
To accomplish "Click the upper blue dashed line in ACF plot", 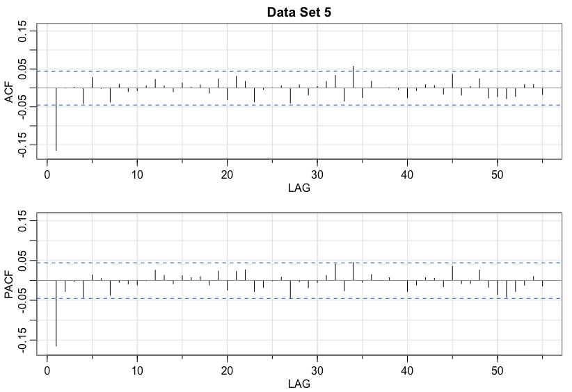I will click(x=209, y=71).
